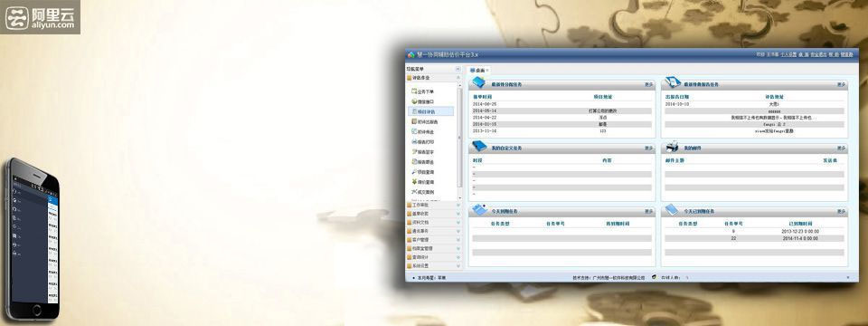Close the 桌面 tab
The image size is (868, 326).
487,71
